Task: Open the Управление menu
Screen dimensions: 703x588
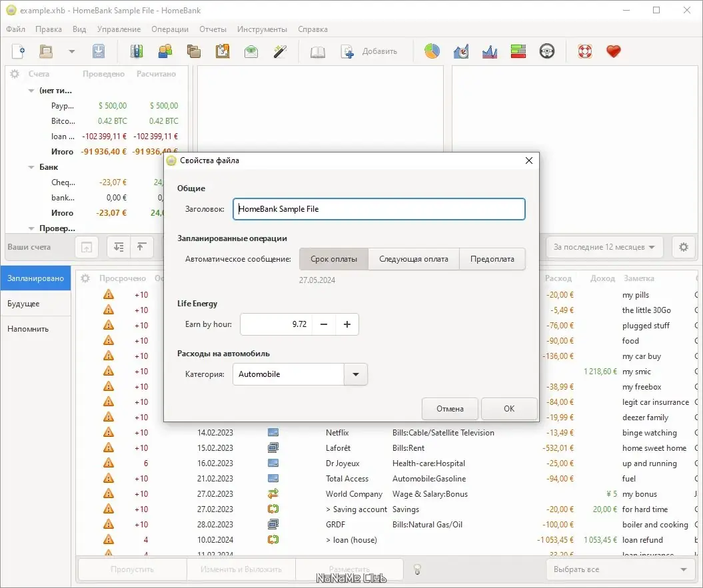Action: (x=119, y=29)
